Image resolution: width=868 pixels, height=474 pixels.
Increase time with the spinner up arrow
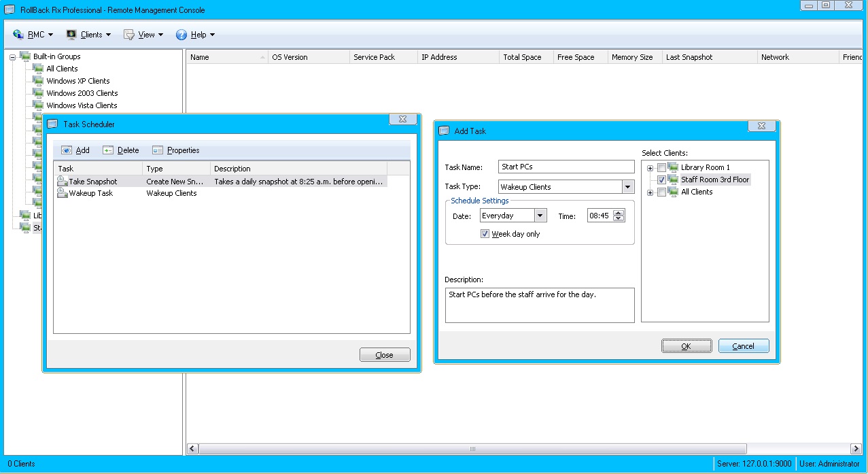click(619, 212)
